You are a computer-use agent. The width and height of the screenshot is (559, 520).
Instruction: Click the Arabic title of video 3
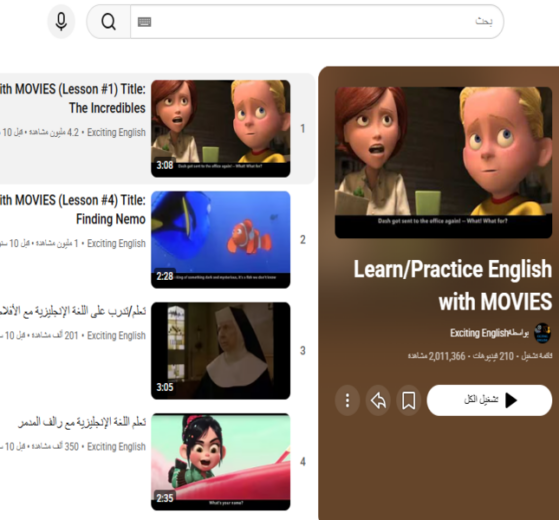(x=73, y=311)
